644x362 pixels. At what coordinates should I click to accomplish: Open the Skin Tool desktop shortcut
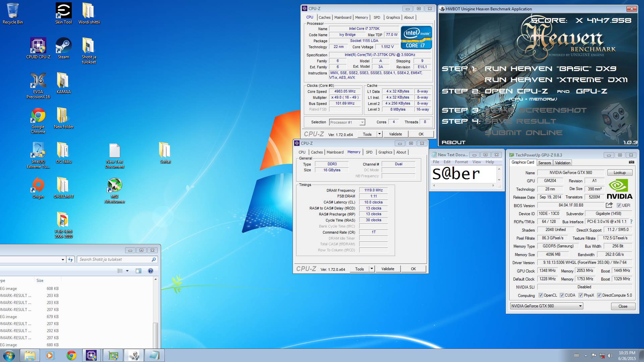63,13
